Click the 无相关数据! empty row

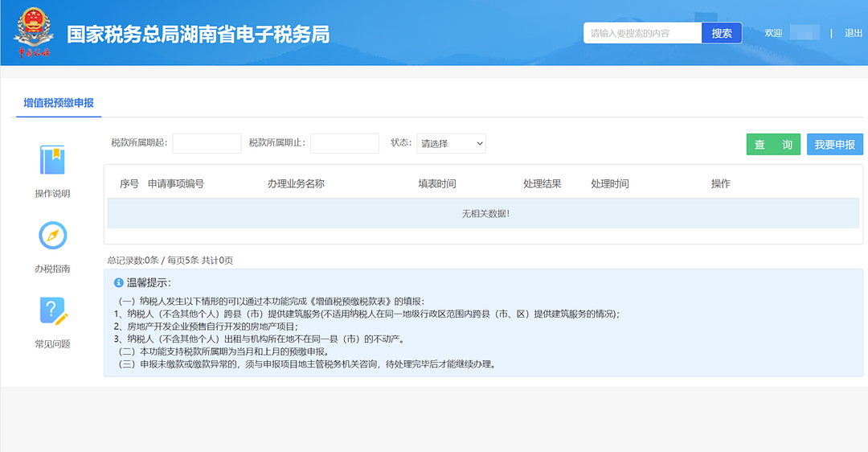pos(483,213)
